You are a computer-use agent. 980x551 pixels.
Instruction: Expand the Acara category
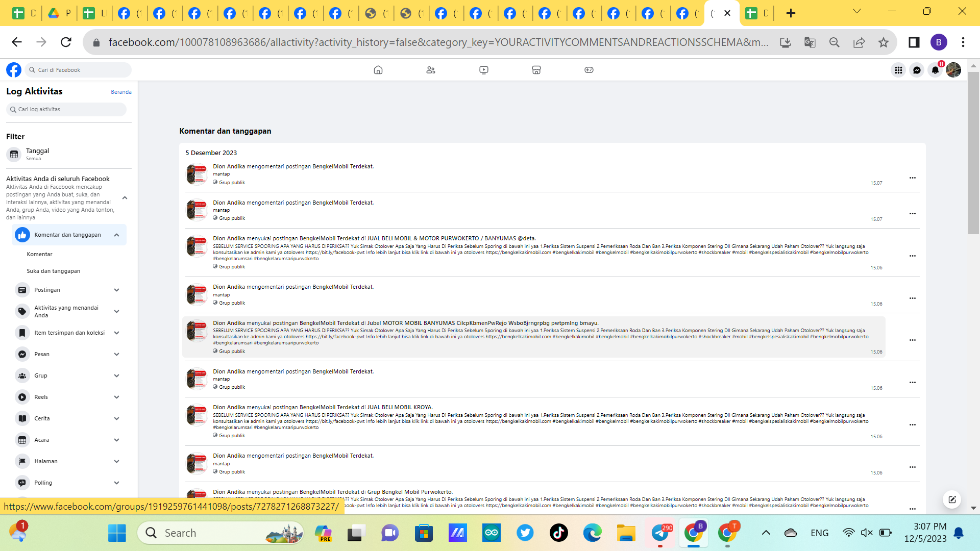(x=116, y=440)
